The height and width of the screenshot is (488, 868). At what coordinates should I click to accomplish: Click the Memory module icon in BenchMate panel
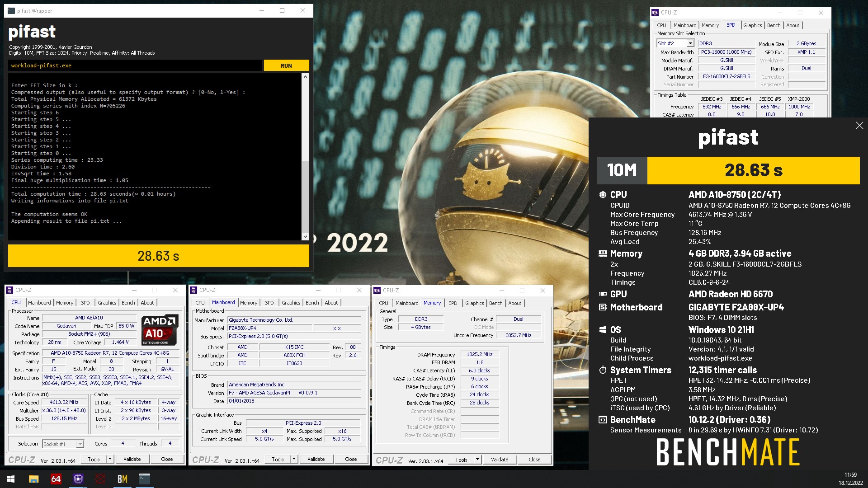pyautogui.click(x=603, y=253)
